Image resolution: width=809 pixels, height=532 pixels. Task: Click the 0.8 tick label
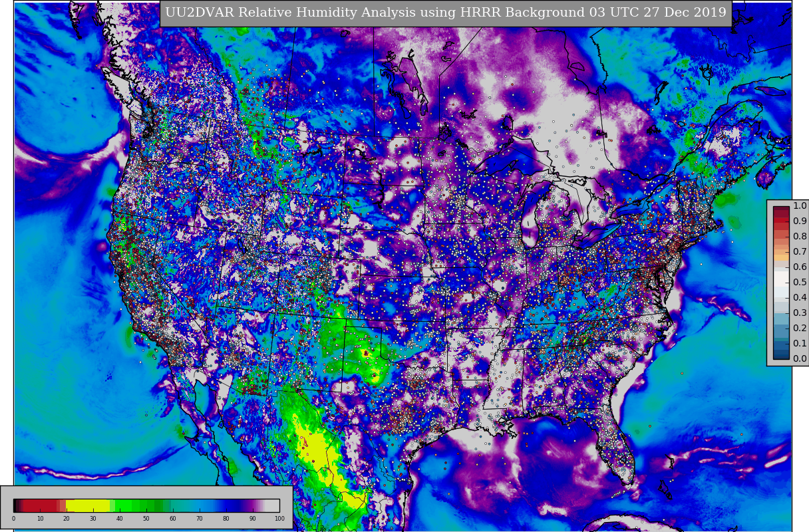800,236
